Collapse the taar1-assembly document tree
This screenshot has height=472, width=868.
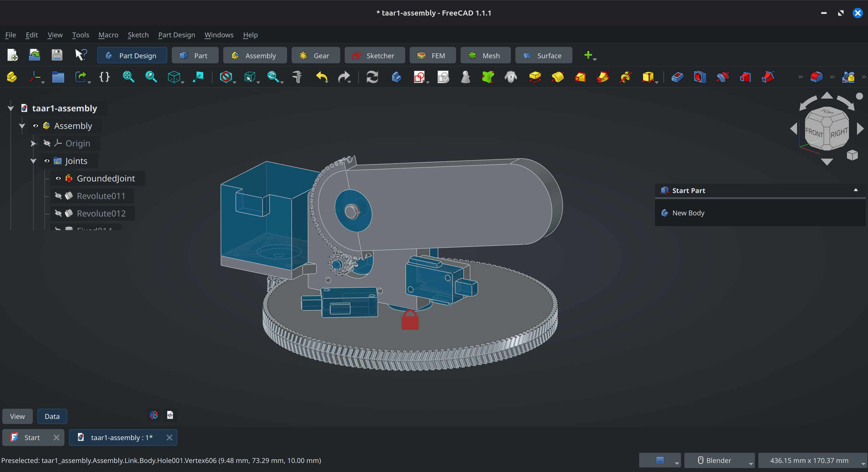[x=11, y=108]
